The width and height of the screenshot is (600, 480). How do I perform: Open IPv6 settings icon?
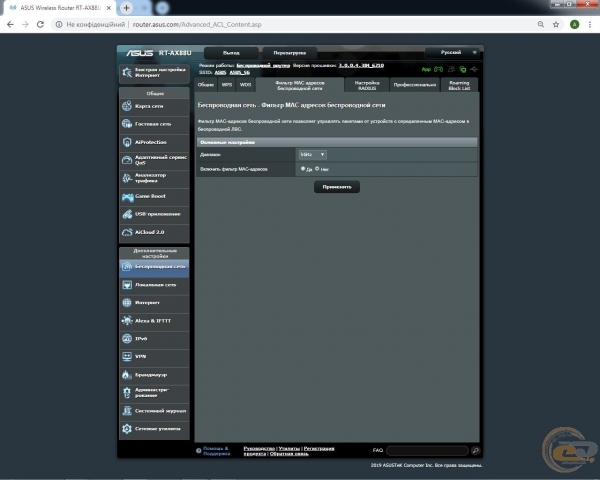(127, 338)
